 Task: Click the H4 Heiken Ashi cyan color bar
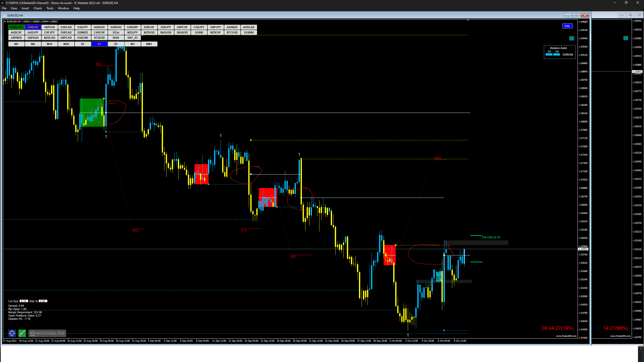(556, 55)
